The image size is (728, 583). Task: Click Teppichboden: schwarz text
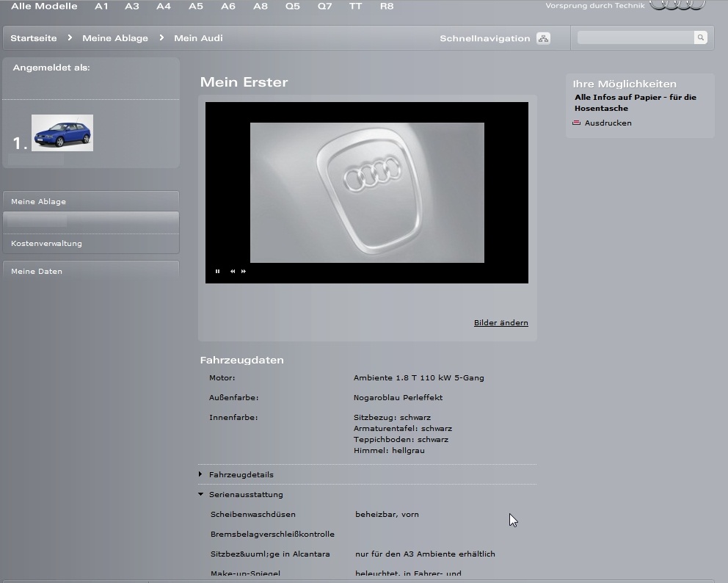(x=401, y=440)
